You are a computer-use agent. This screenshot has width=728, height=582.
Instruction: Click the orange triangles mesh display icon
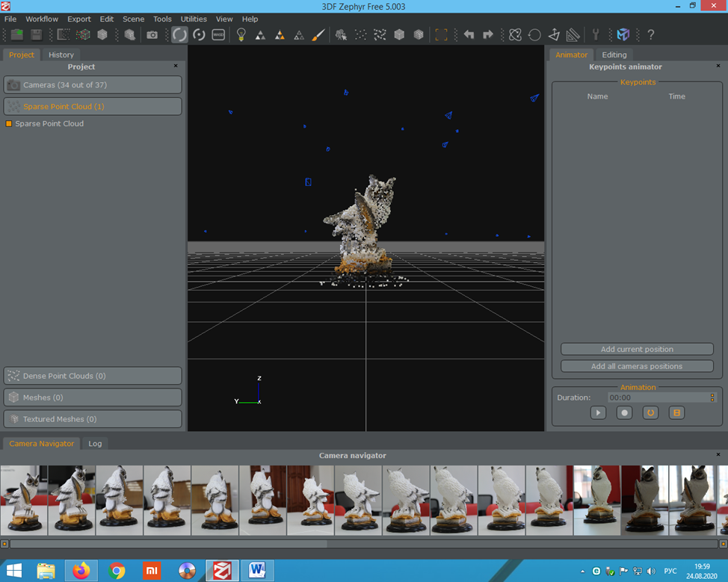click(x=280, y=35)
